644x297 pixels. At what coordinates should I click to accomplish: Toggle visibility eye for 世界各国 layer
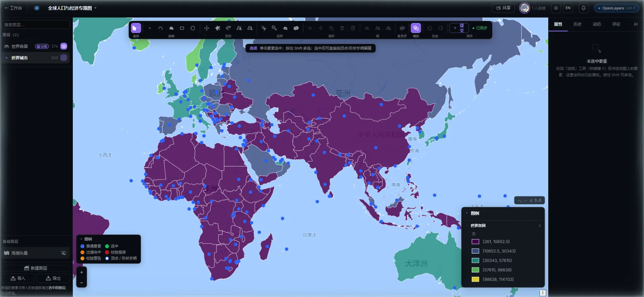click(64, 46)
